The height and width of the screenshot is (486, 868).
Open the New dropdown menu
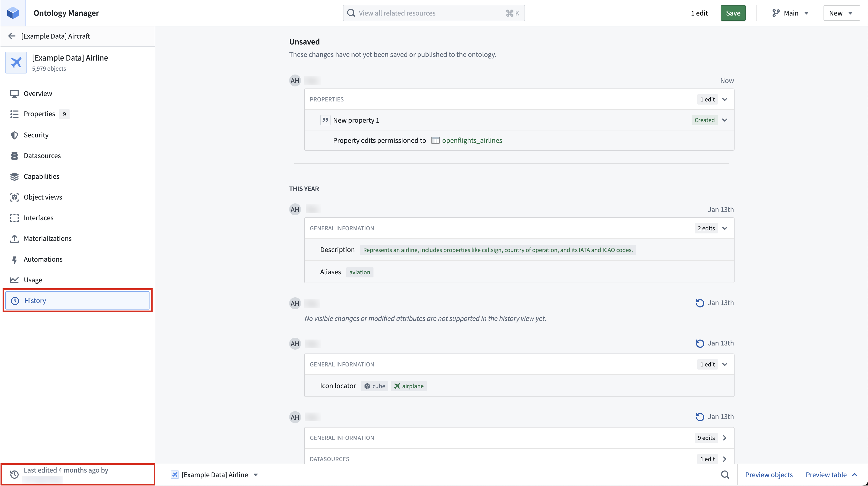point(841,13)
